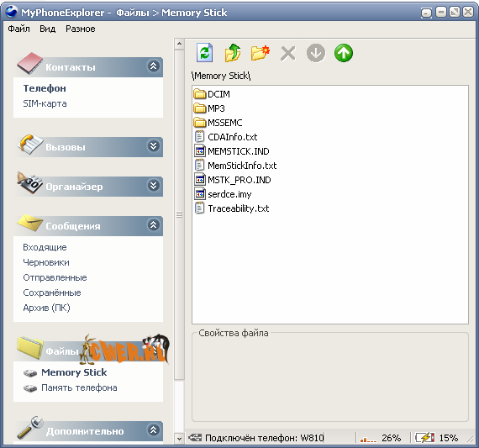Collapse the Дополнительно panel chevron

tap(153, 430)
